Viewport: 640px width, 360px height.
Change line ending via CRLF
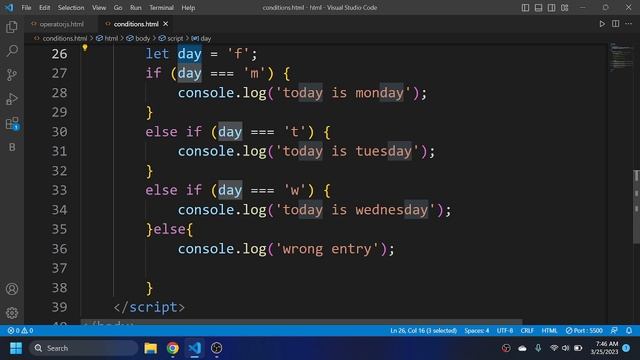[x=527, y=331]
